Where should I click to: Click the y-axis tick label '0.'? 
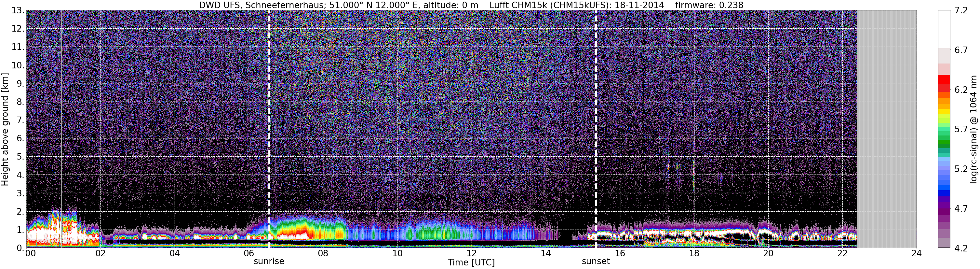(20, 248)
